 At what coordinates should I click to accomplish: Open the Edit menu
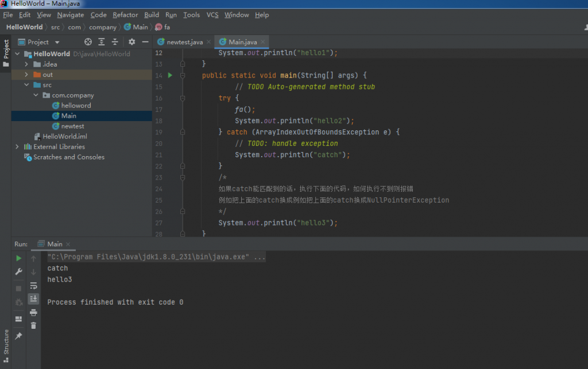(x=25, y=15)
